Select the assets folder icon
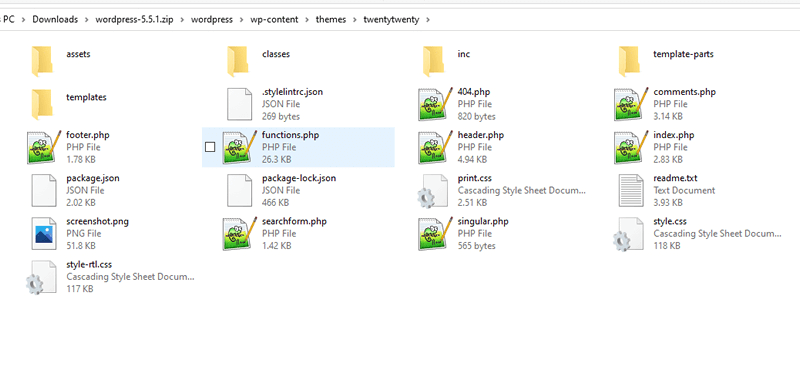The image size is (800, 377). (42, 61)
